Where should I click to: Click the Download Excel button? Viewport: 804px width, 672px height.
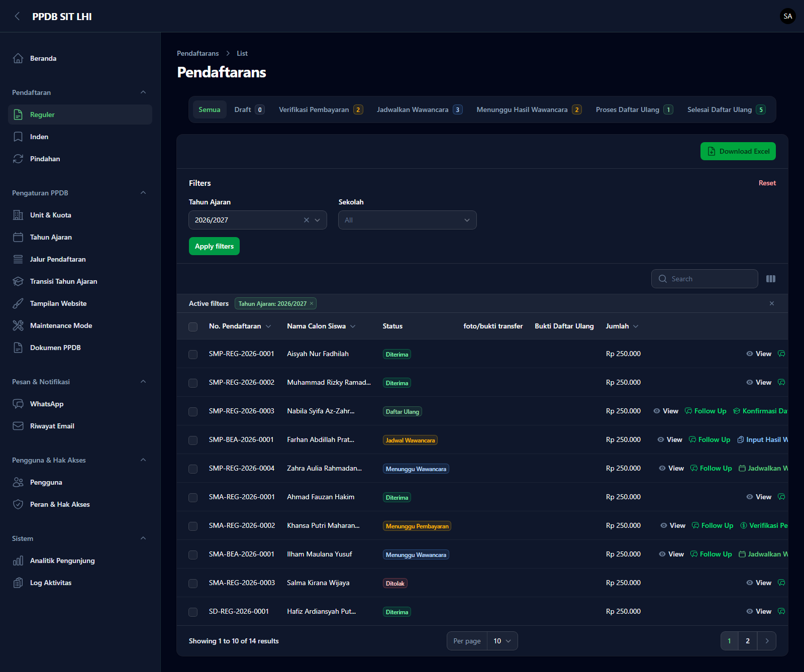pos(738,151)
